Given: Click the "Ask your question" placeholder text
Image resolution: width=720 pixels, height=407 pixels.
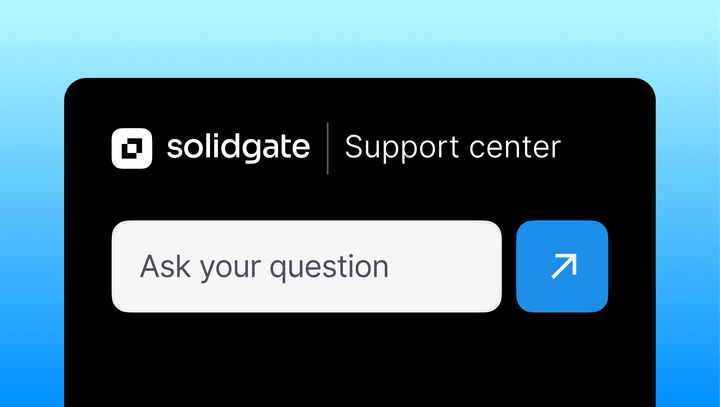Looking at the screenshot, I should 264,267.
